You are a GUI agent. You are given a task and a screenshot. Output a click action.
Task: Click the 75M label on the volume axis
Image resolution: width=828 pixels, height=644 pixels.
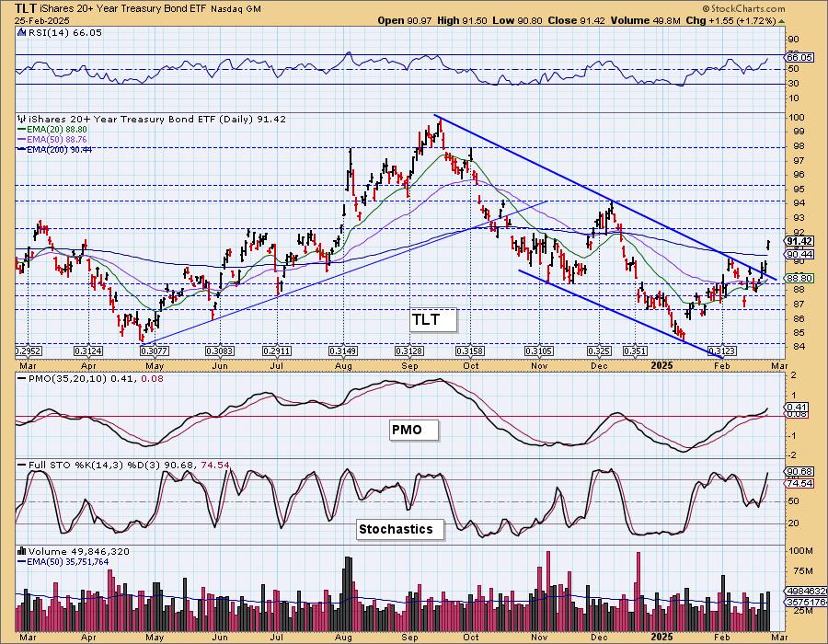[802, 571]
